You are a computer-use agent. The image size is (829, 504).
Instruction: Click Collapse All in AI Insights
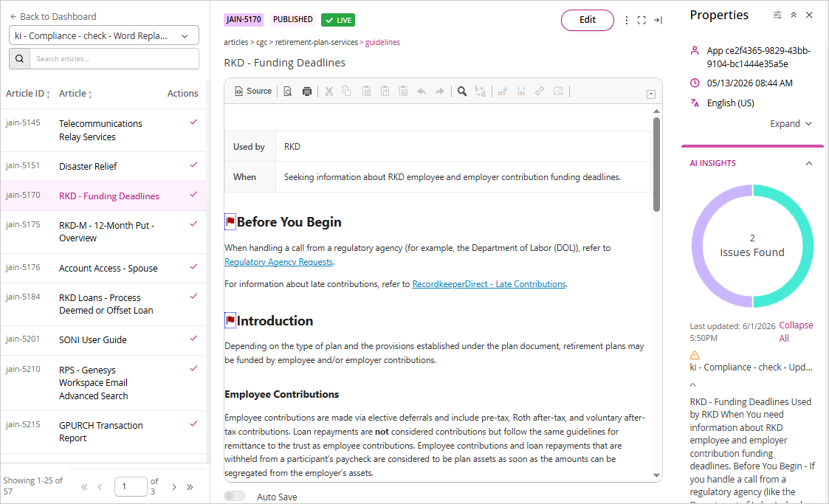click(x=796, y=332)
